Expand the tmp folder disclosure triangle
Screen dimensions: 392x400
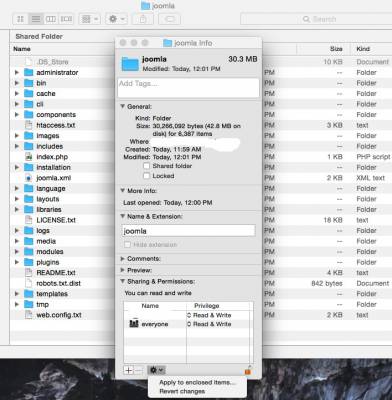click(17, 304)
